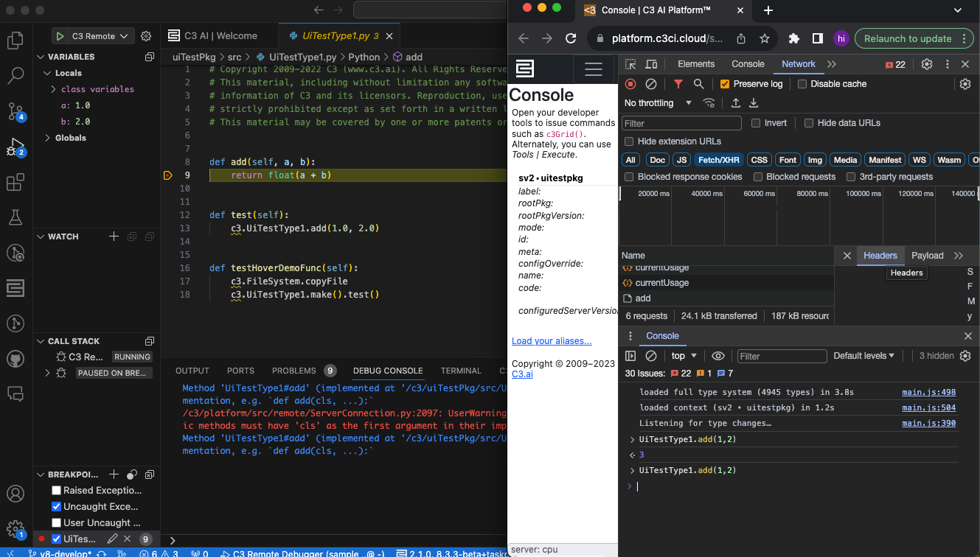Screen dimensions: 980x557
Task: Check Hide extension URLs checkbox
Action: [x=629, y=141]
